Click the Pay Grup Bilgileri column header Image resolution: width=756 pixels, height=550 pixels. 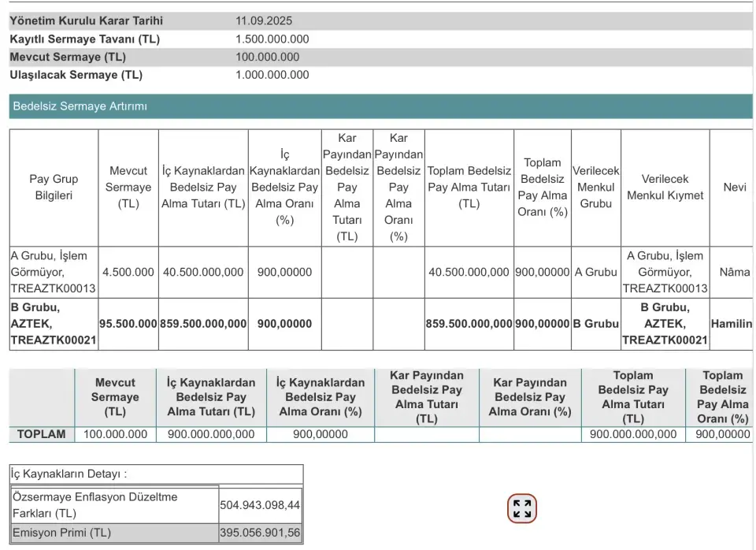(x=54, y=188)
